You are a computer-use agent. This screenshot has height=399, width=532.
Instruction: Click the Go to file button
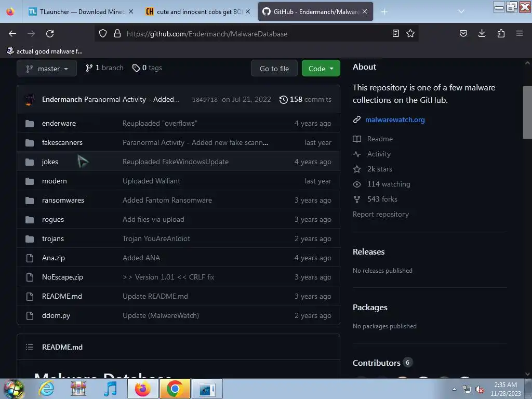coord(274,69)
